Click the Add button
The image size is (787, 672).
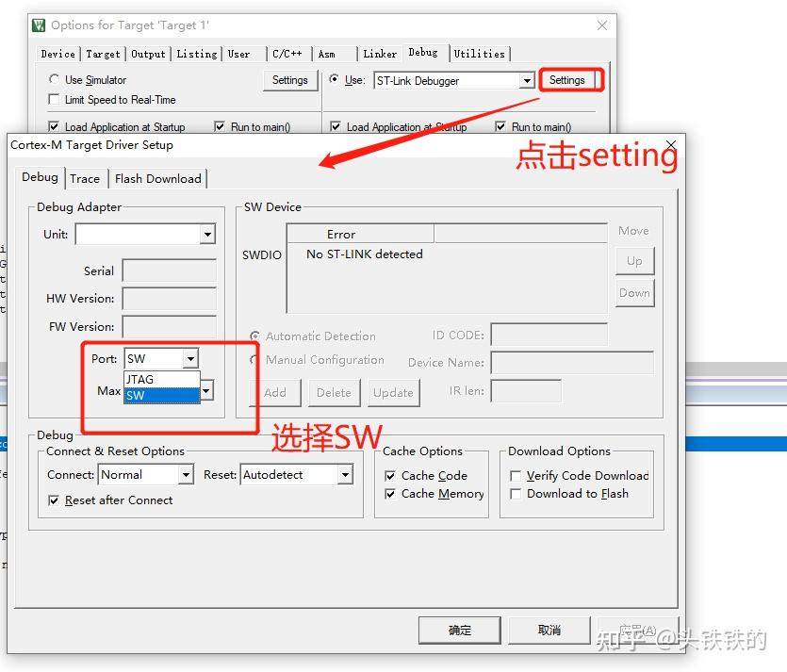pos(275,393)
